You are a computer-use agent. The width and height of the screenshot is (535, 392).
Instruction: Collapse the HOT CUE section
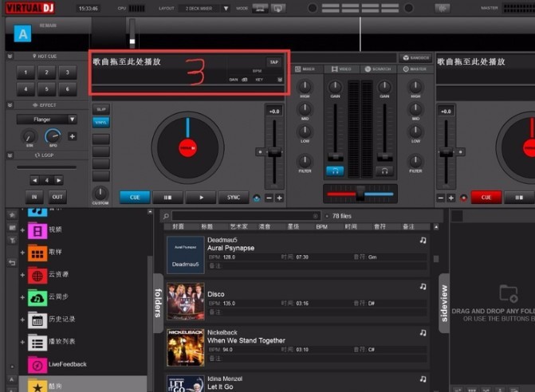click(10, 57)
